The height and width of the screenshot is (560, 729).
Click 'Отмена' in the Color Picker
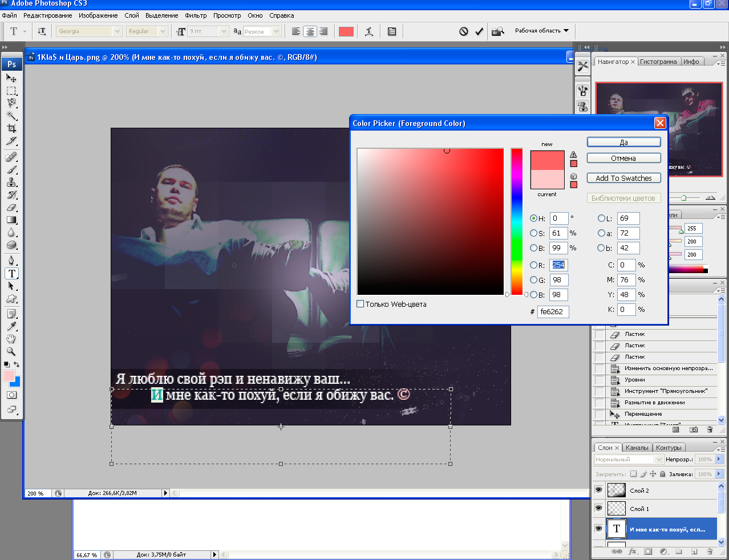[623, 159]
